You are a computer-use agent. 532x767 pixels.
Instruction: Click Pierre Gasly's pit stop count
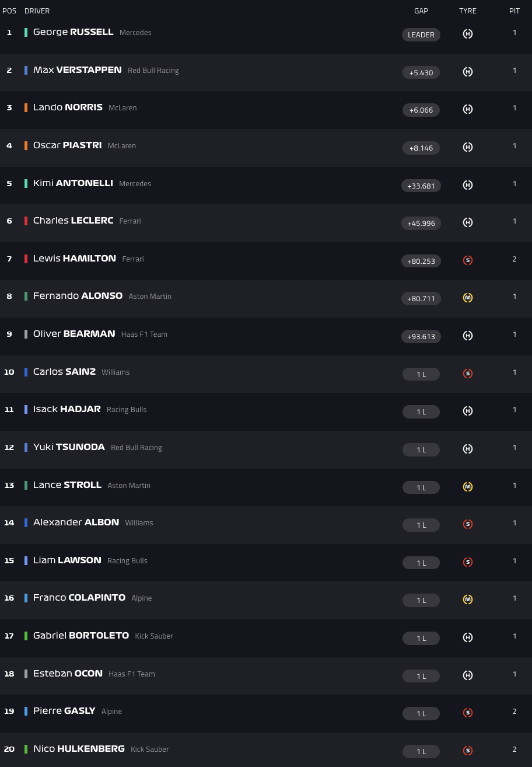[x=514, y=712]
